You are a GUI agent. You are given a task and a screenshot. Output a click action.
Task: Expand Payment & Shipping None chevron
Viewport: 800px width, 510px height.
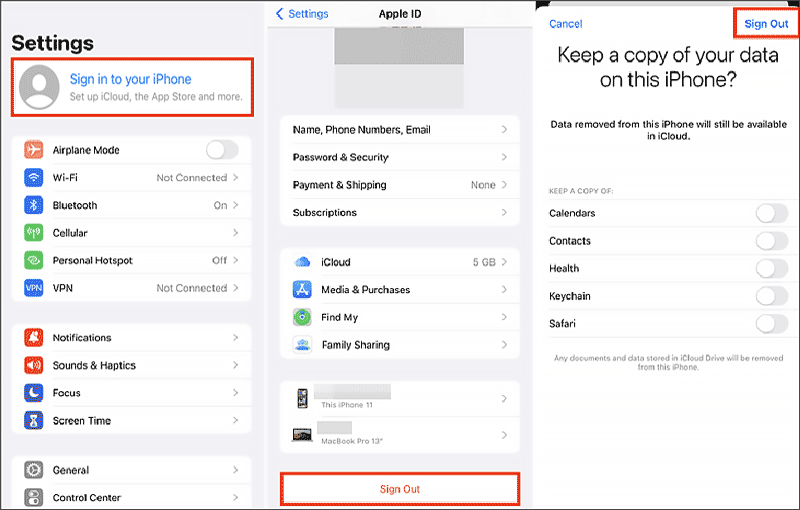(504, 185)
